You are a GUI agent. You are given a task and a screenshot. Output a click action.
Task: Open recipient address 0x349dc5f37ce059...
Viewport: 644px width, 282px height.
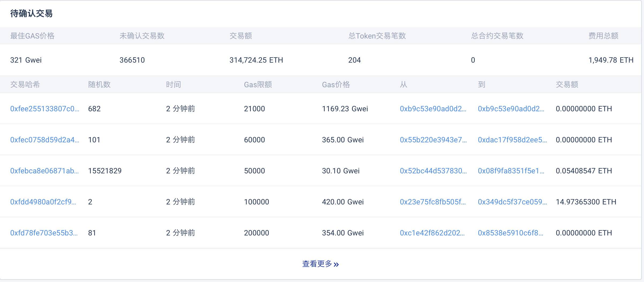pos(512,202)
